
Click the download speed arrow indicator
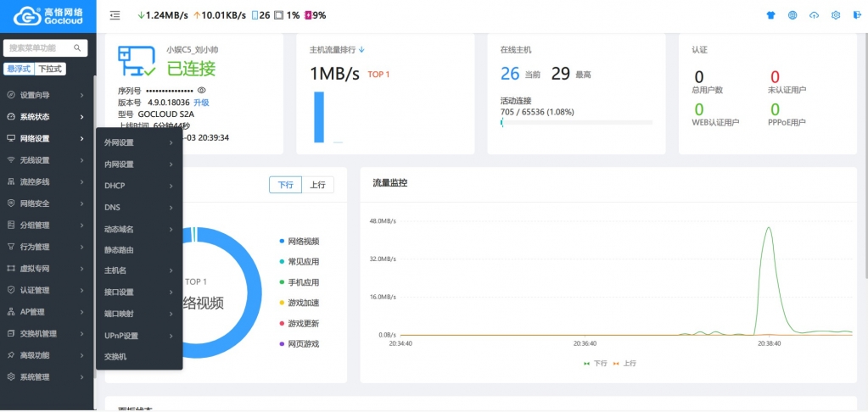(x=141, y=15)
